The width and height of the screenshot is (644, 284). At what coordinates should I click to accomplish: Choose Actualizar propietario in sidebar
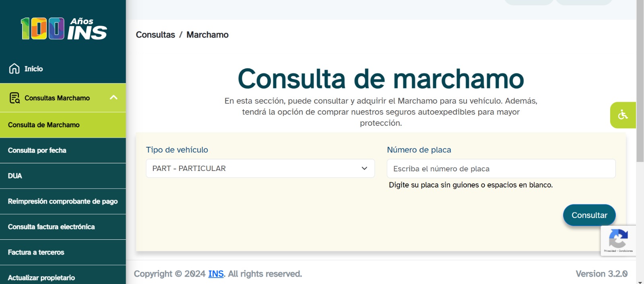[x=41, y=278]
